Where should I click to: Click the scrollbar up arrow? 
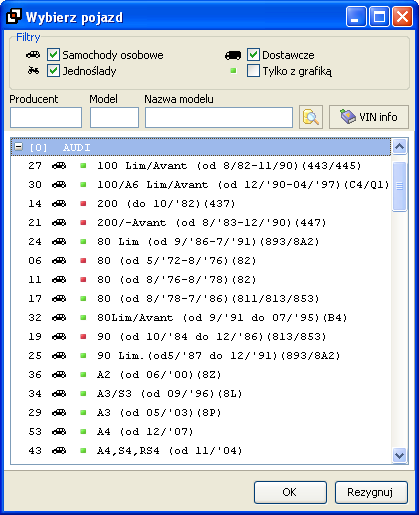[399, 147]
